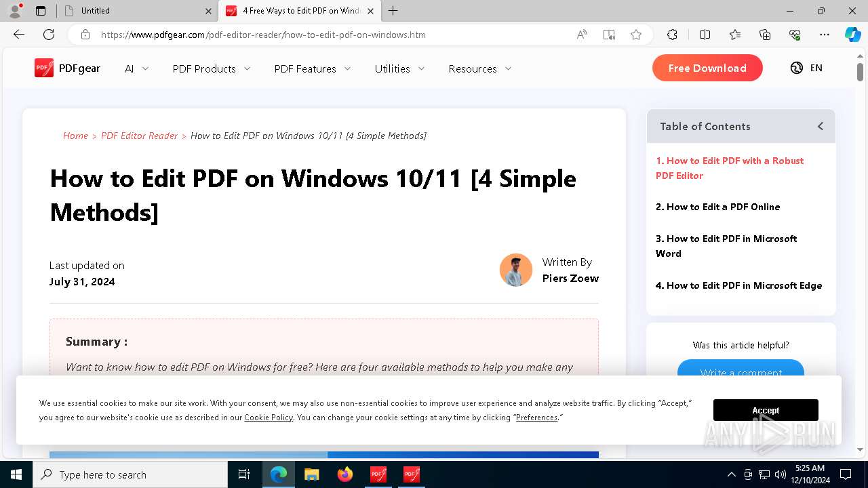Screen dimensions: 868x488
Task: Open Microsoft Edge from taskbar
Action: [279, 474]
